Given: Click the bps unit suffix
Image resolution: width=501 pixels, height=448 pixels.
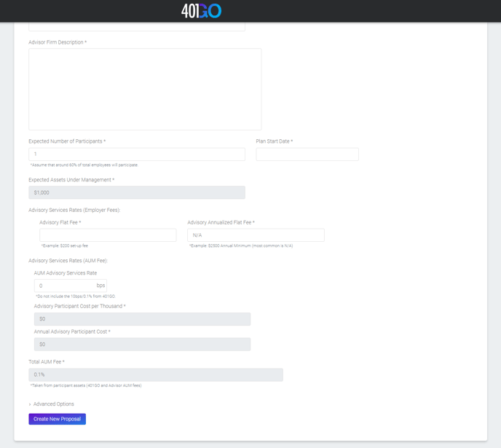Looking at the screenshot, I should [100, 286].
